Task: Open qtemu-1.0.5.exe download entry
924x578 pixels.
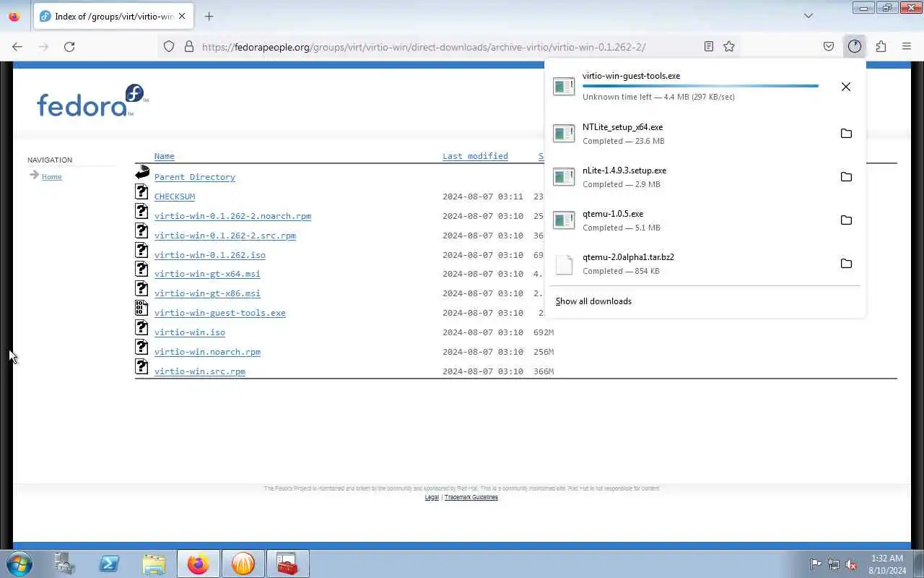Action: point(689,220)
